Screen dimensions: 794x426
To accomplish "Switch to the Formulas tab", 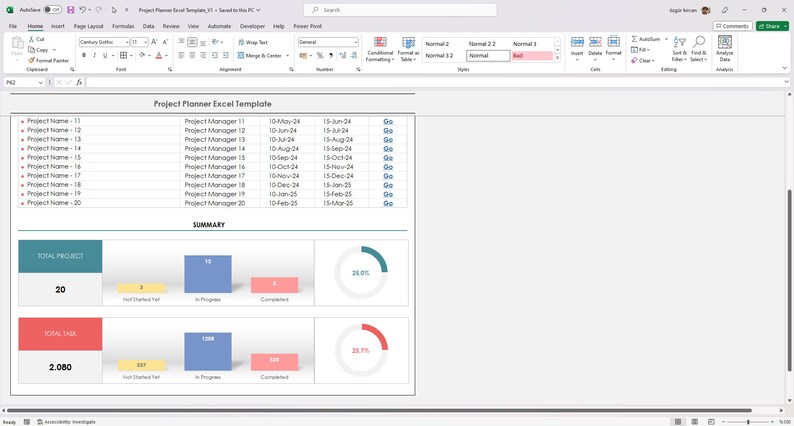I will click(123, 26).
